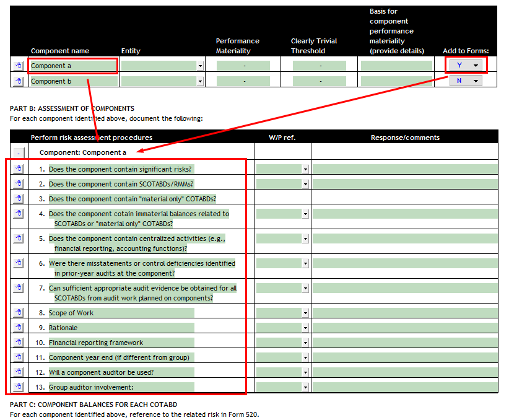
Task: Click row icon for 13 Group auditor involvement
Action: click(19, 387)
